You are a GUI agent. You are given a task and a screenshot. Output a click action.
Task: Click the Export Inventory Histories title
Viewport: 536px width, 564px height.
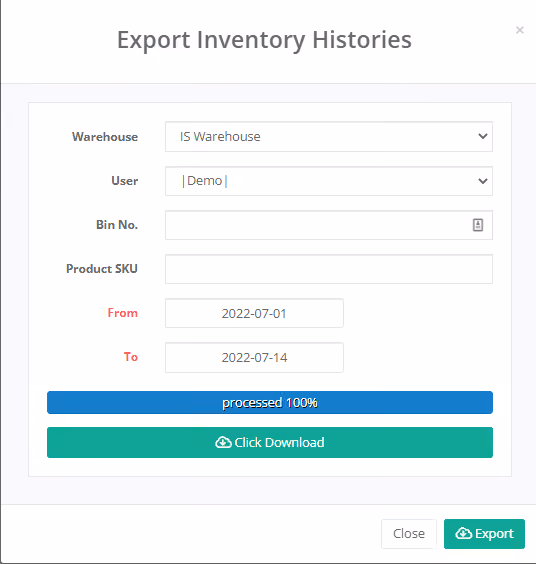pos(264,40)
